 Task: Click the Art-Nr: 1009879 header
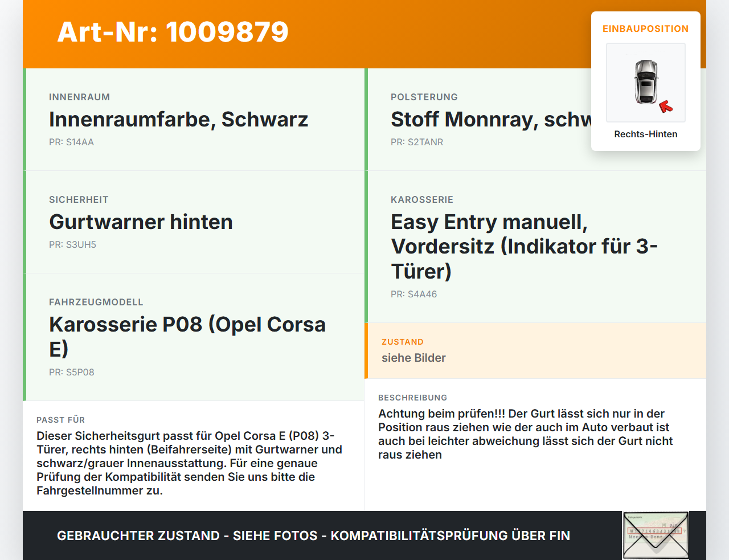pos(173,32)
